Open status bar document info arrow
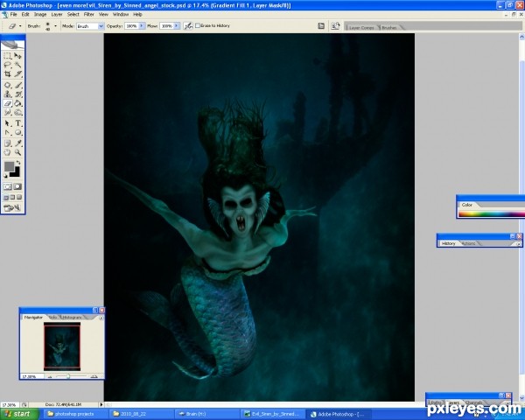Image resolution: width=525 pixels, height=420 pixels. coord(101,404)
